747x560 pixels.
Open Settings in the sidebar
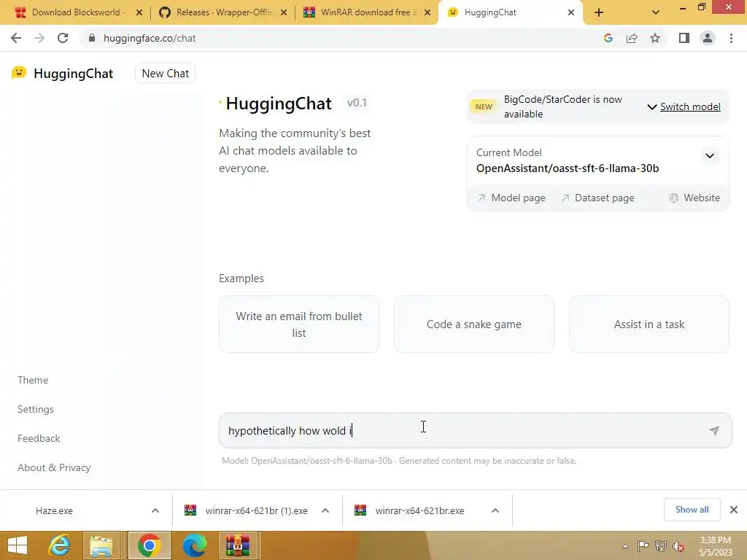pos(36,409)
